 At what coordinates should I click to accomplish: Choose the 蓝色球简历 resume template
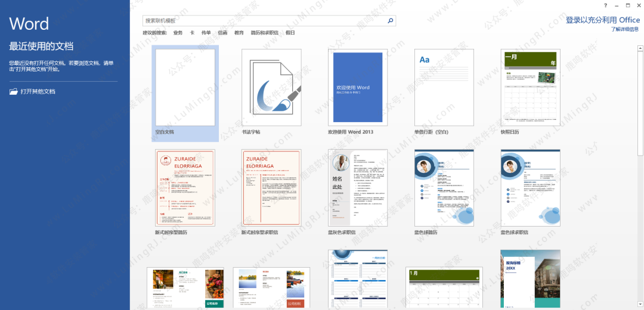click(444, 192)
